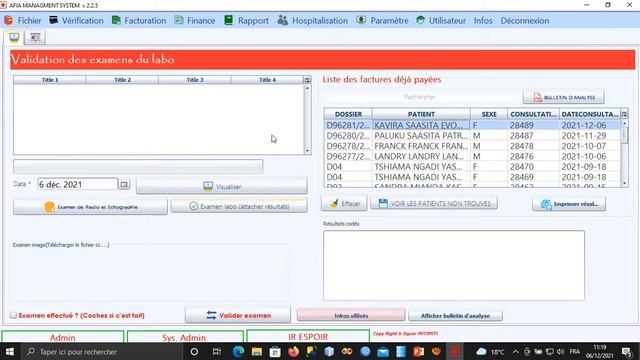Click the down arrow of invoices list scrollbar
The image size is (640, 360).
(x=624, y=184)
